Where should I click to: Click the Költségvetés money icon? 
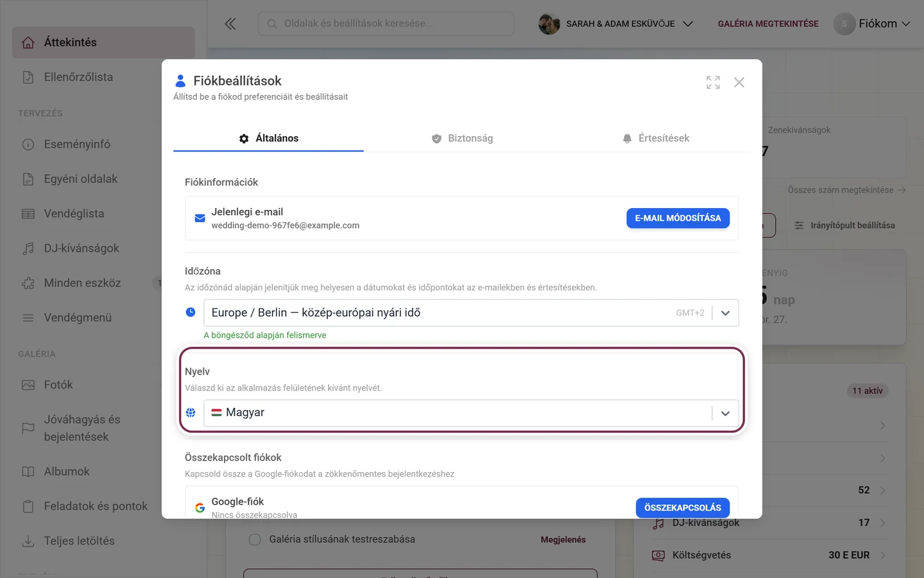(x=658, y=556)
